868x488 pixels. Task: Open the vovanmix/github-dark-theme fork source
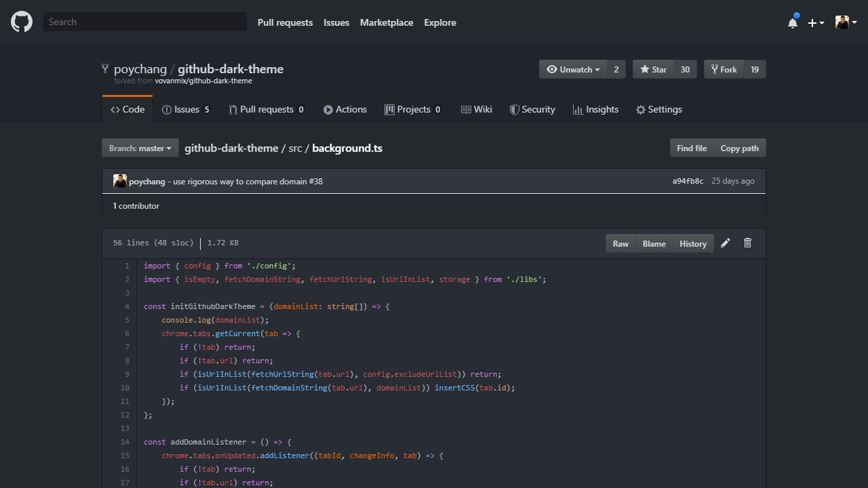click(x=203, y=81)
